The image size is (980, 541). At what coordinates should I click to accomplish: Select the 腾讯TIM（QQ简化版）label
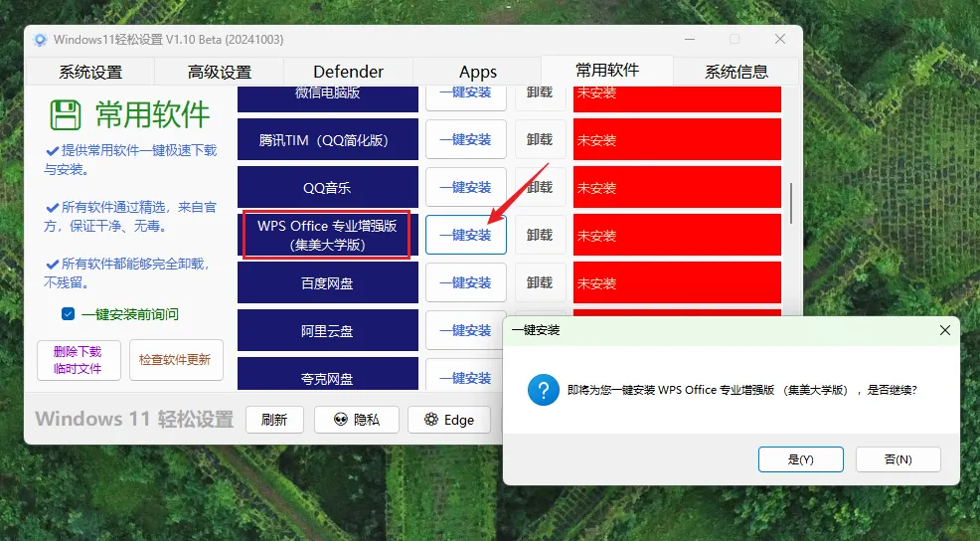pyautogui.click(x=328, y=139)
